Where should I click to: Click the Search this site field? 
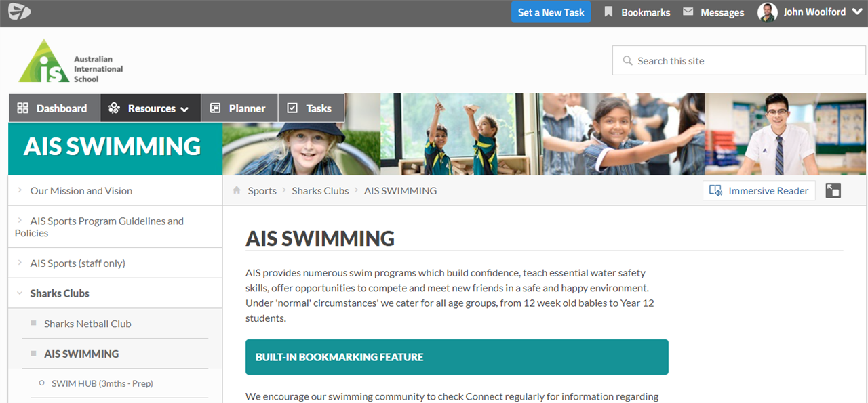point(739,60)
